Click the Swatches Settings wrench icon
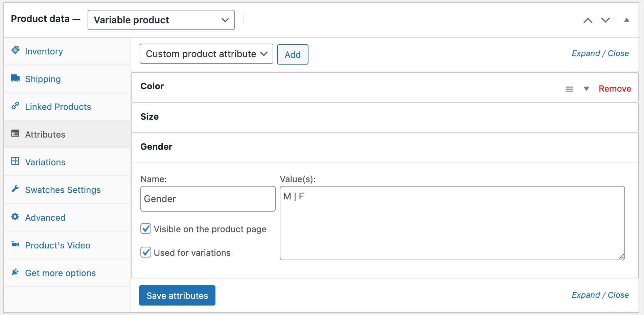Screen dimensions: 644x315 15,189
